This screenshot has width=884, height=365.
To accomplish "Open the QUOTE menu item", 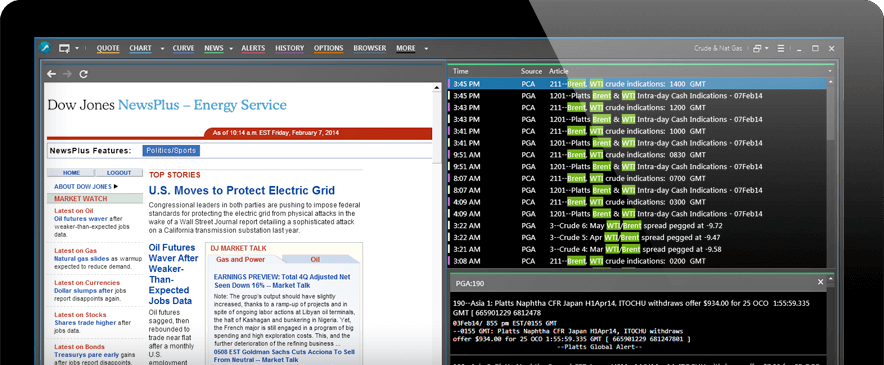I will (108, 49).
